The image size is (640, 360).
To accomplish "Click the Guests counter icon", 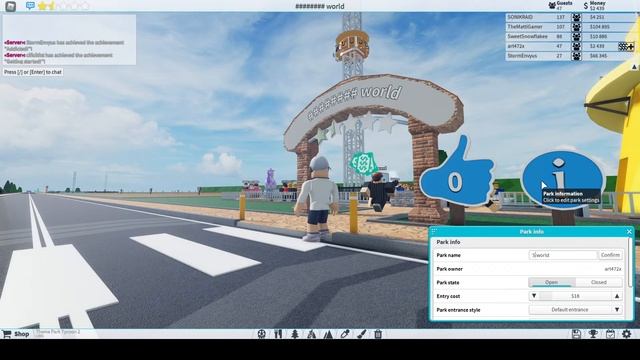I will click(552, 6).
